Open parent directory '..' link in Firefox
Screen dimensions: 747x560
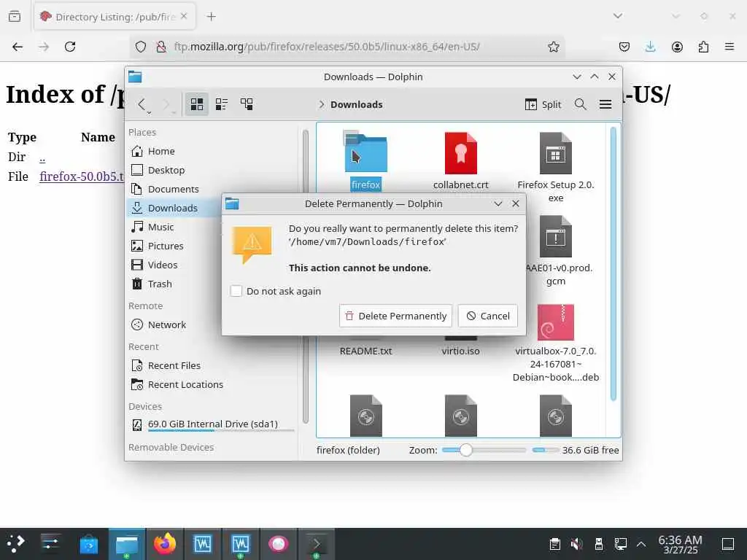[x=42, y=157]
